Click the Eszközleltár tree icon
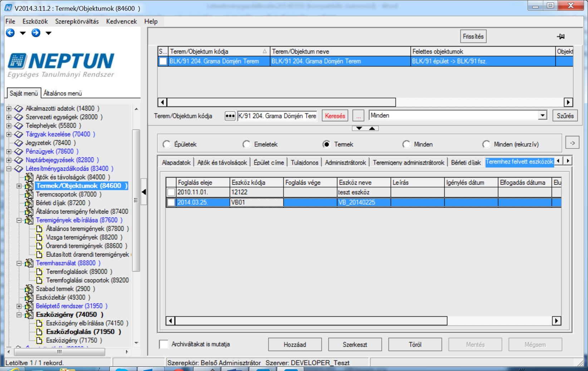 29,297
